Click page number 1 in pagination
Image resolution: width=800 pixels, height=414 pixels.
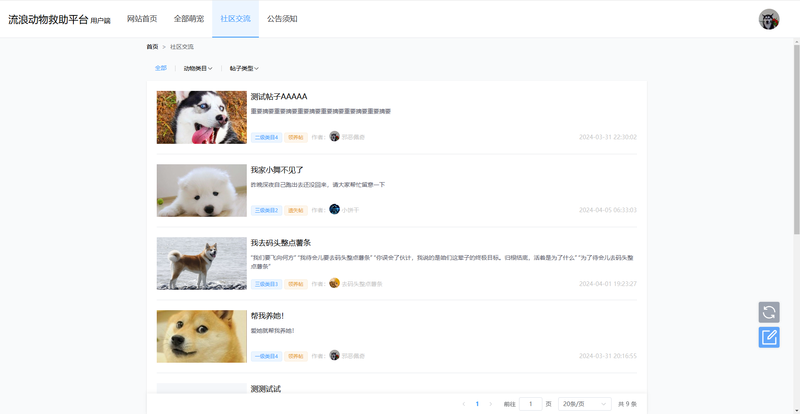click(477, 404)
